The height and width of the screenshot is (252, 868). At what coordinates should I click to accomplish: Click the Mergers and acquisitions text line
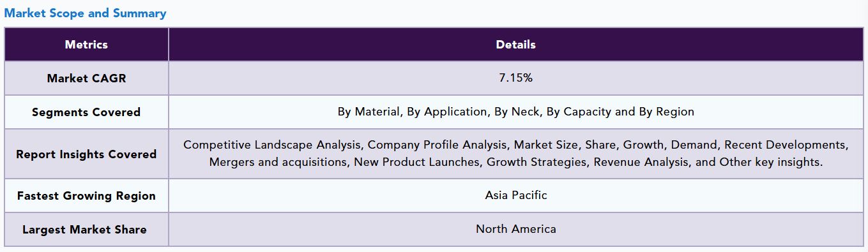pyautogui.click(x=516, y=162)
